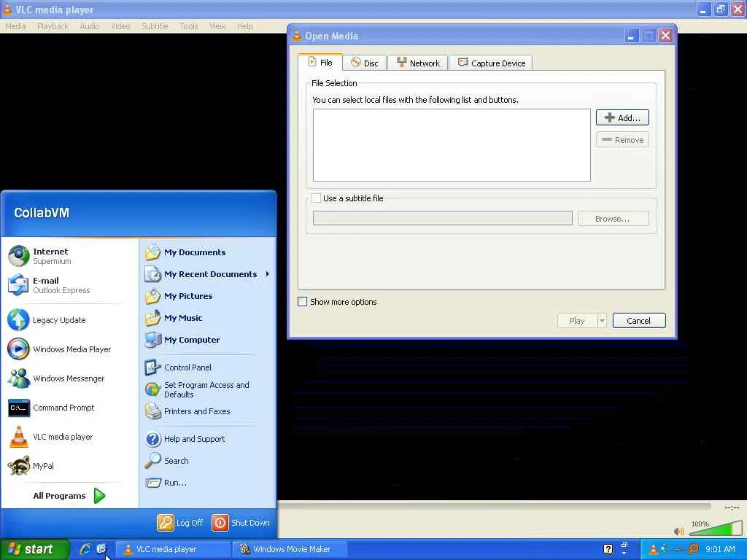
Task: Mute audio with VLC speaker icon
Action: (x=679, y=531)
